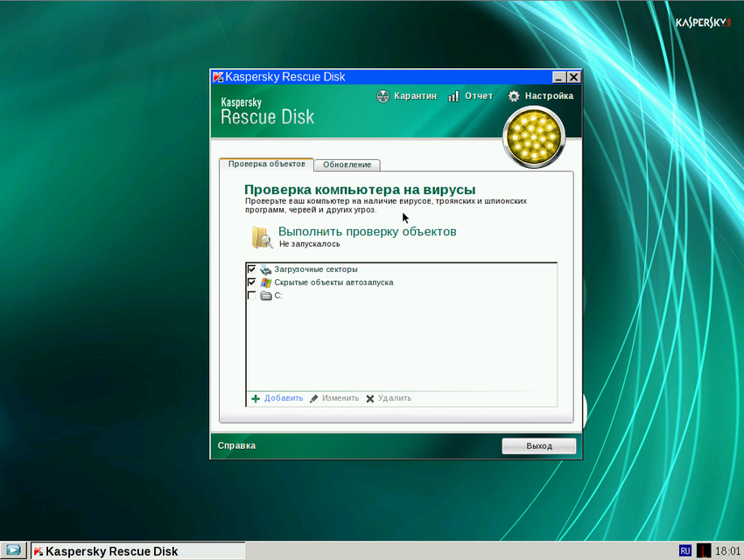Click the pencil Изменить icon
Viewport: 744px width, 560px height.
[x=313, y=398]
